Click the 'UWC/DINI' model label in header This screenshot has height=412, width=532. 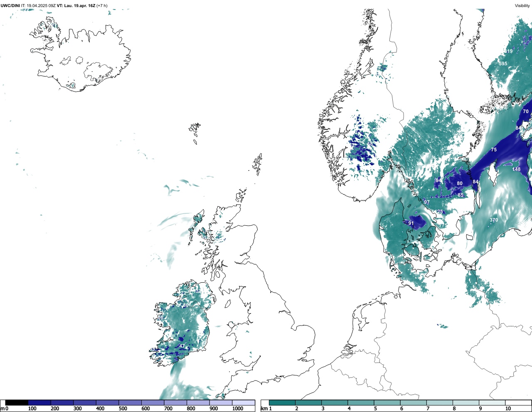[10, 5]
